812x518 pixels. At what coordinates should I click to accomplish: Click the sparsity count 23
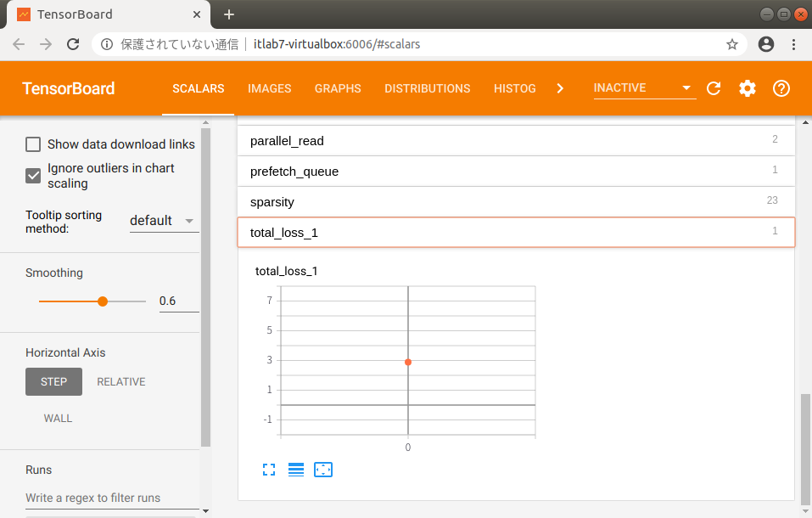pos(772,200)
